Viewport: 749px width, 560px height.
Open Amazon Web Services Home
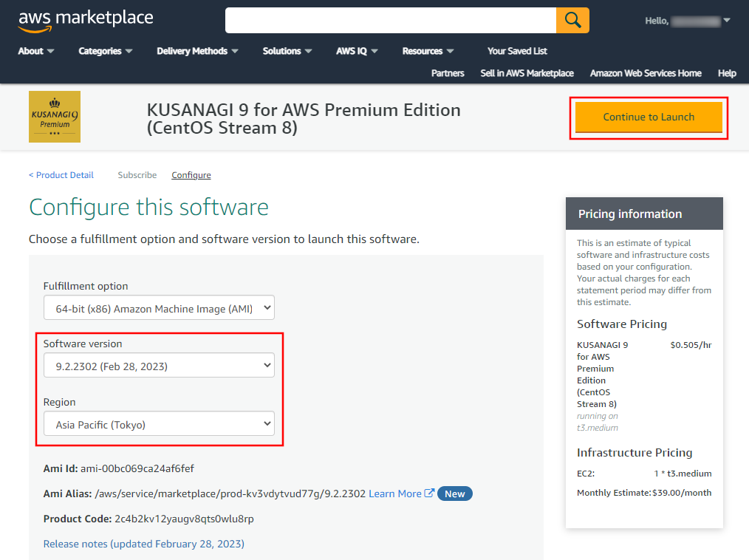(x=646, y=73)
